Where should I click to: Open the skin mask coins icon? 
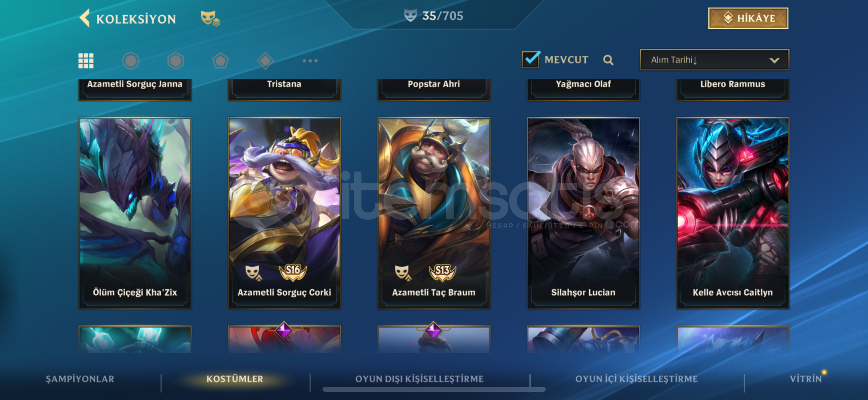click(210, 18)
